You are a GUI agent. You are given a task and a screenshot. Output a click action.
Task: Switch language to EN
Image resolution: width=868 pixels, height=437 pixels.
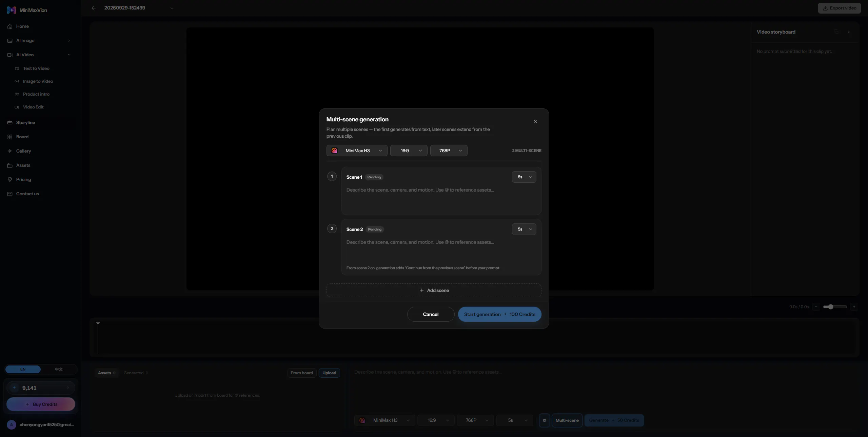pyautogui.click(x=23, y=369)
